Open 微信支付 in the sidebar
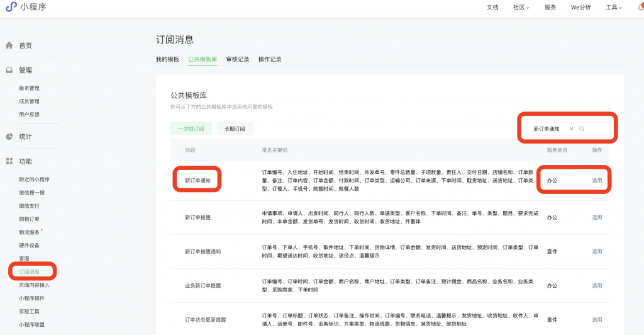The width and height of the screenshot is (644, 335). (29, 205)
